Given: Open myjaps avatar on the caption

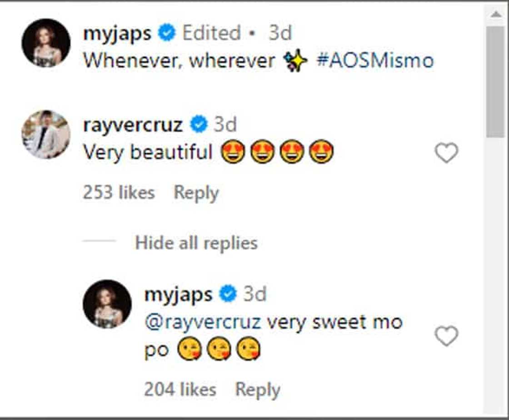Looking at the screenshot, I should [x=46, y=43].
